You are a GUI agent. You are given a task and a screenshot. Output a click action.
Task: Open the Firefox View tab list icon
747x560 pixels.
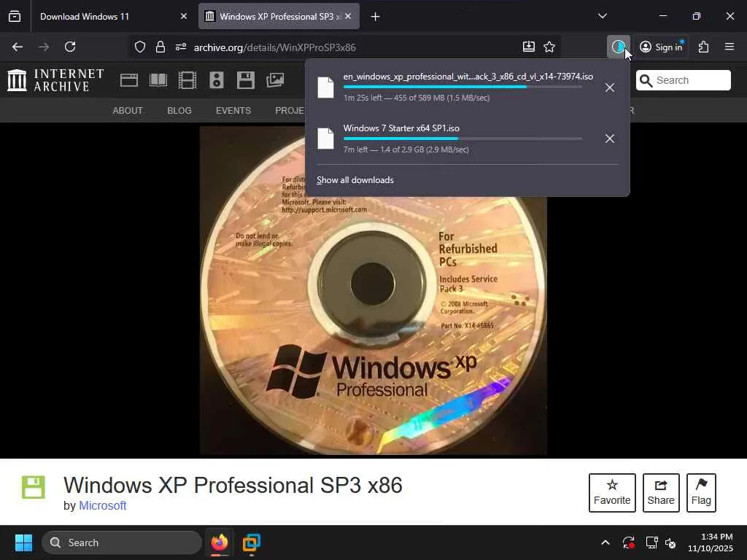tap(15, 17)
